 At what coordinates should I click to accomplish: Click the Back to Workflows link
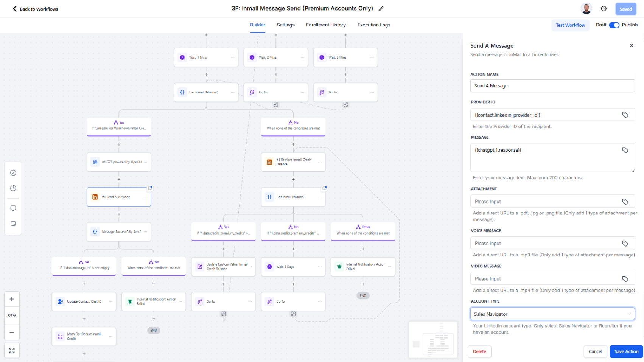pyautogui.click(x=35, y=9)
